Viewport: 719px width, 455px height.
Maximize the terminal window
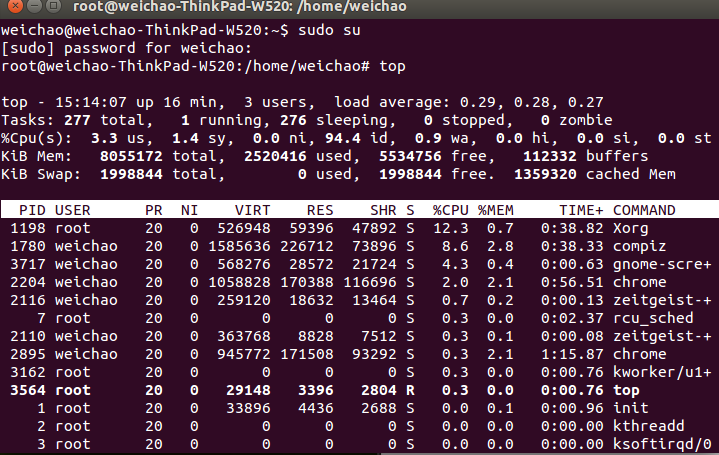[54, 5]
